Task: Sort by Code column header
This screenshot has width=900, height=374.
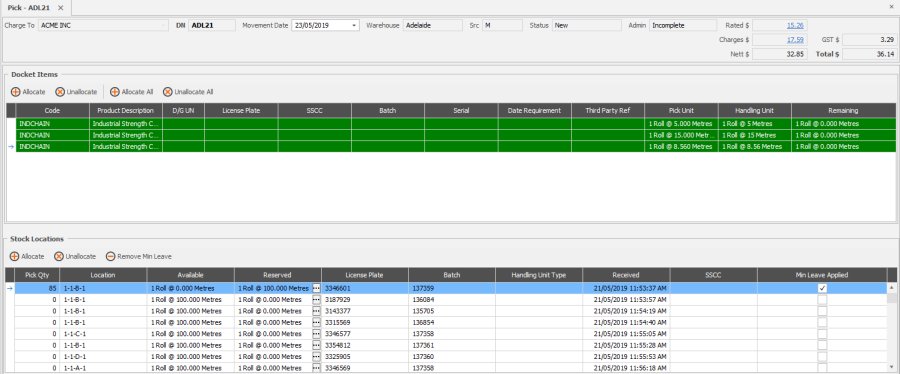Action: pos(52,110)
